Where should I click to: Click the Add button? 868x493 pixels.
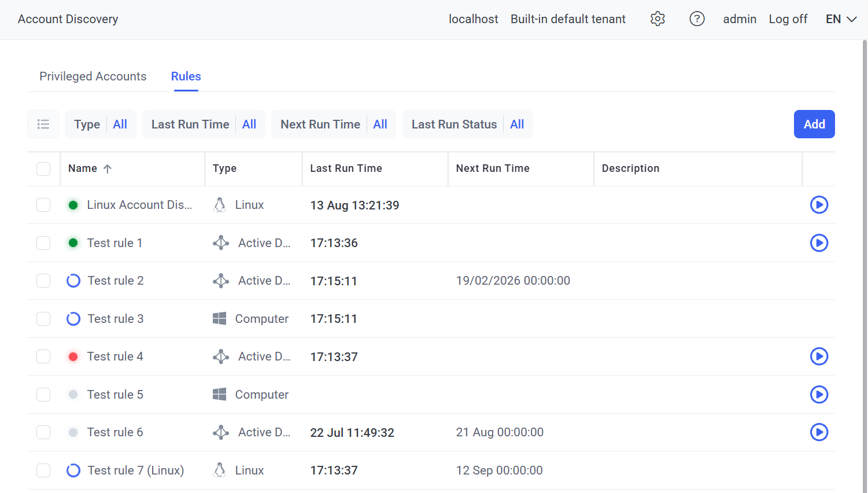pos(814,124)
